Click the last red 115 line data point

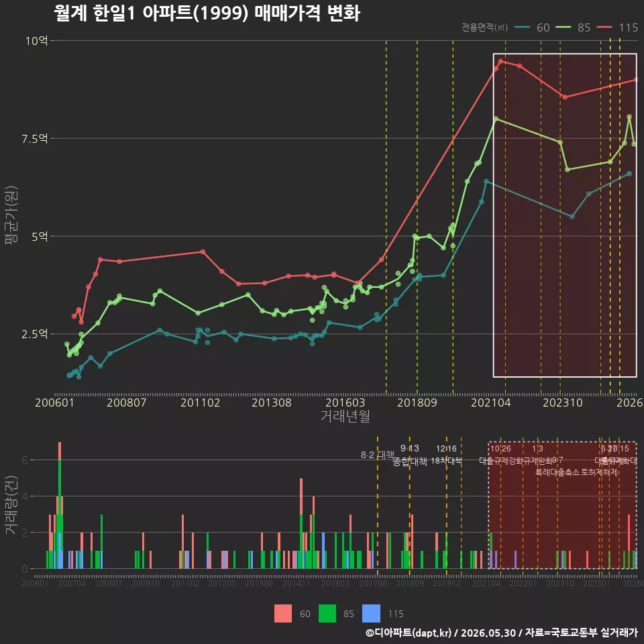point(636,80)
